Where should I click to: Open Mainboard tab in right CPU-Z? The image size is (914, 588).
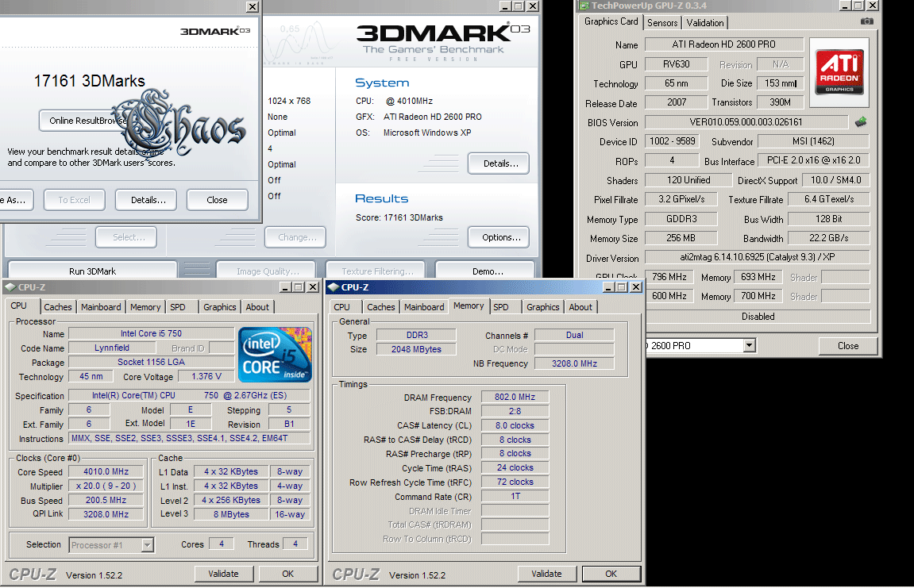[x=424, y=307]
